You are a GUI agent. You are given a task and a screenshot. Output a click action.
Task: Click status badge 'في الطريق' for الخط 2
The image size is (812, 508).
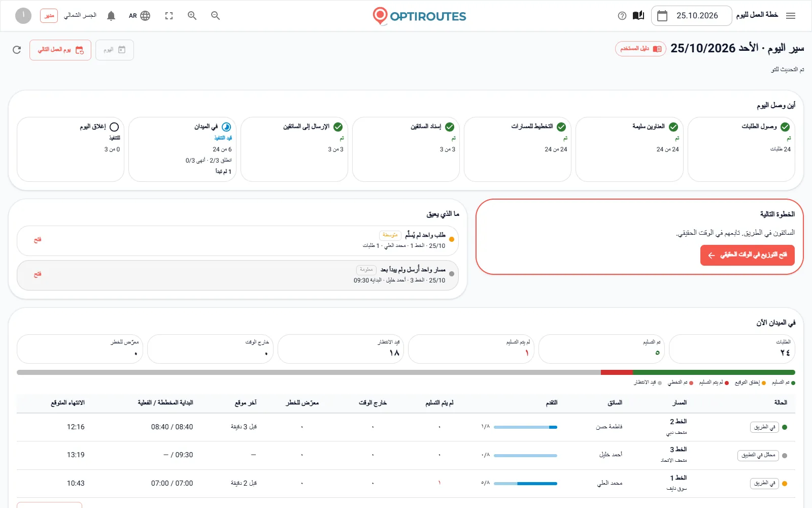(x=764, y=427)
